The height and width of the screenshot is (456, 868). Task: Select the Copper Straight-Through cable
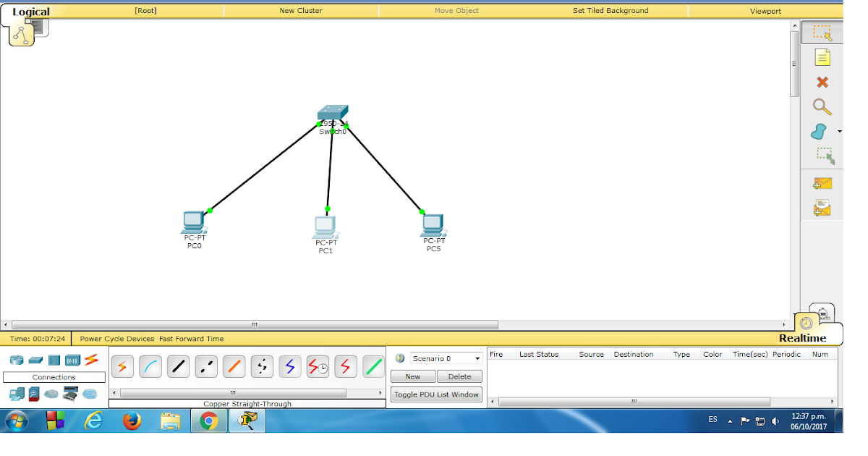(x=178, y=366)
